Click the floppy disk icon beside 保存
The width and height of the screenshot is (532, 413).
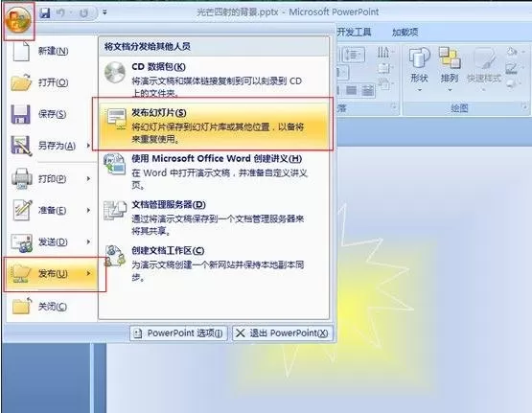(21, 114)
